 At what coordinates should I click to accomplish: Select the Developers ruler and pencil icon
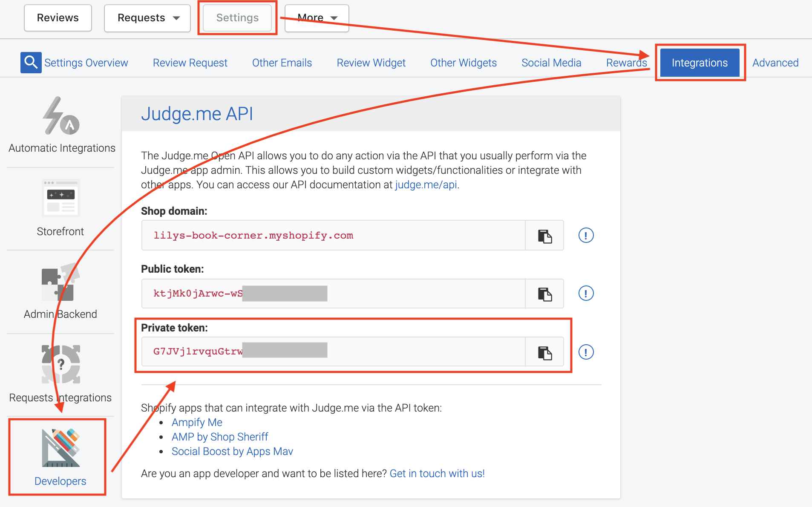coord(61,447)
